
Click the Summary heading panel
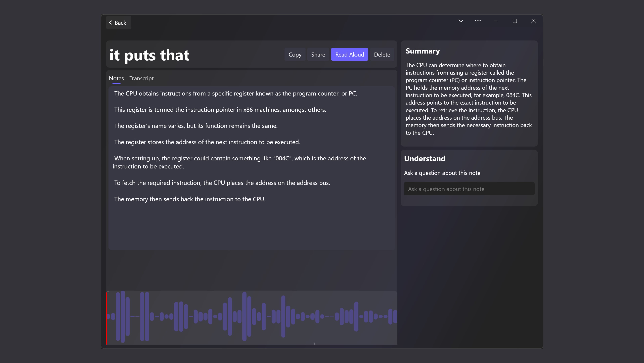tap(423, 51)
